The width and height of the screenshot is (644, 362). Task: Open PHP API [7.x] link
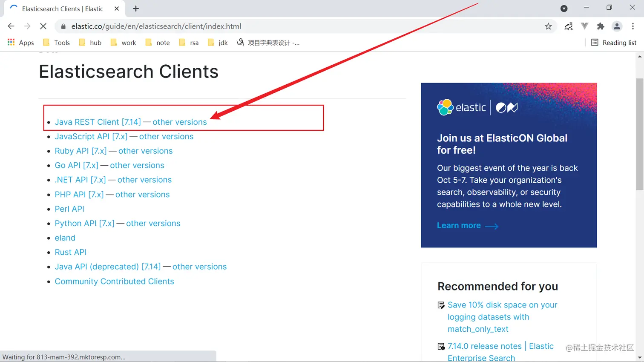tap(79, 194)
